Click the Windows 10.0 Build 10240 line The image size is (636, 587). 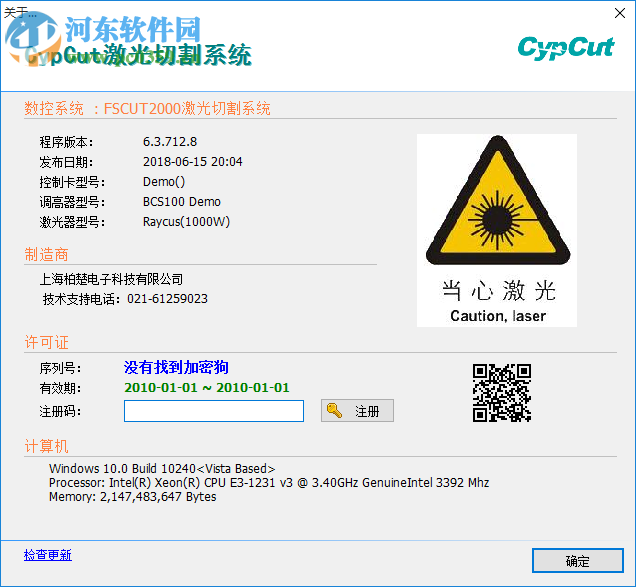pyautogui.click(x=162, y=469)
